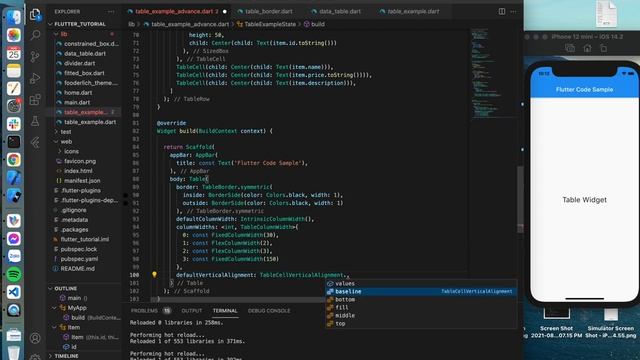Collapse MyApp in Outline
The width and height of the screenshot is (640, 360).
coord(54,308)
